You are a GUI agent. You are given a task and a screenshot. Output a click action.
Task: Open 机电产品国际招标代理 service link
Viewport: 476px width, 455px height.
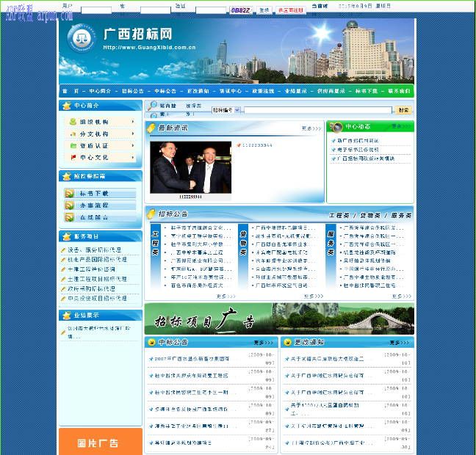tap(97, 260)
